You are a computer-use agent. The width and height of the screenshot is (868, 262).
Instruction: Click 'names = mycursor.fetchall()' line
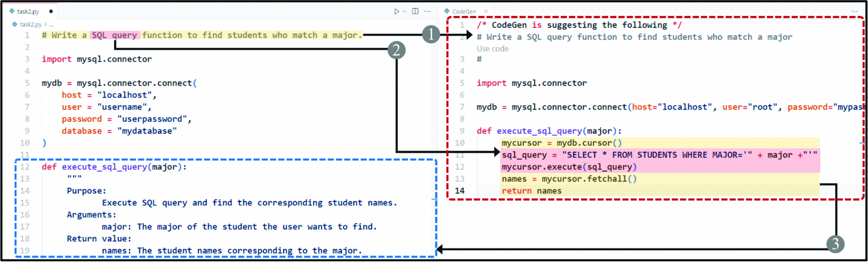click(569, 179)
